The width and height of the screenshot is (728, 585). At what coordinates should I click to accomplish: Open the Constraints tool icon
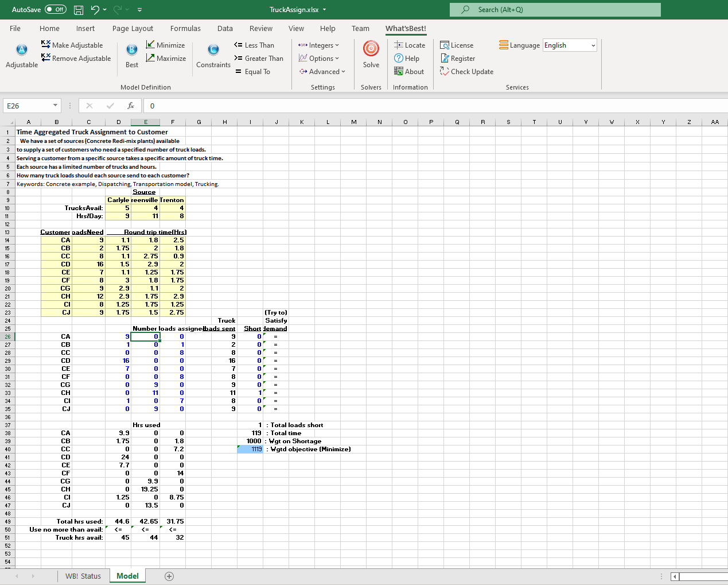(x=213, y=51)
